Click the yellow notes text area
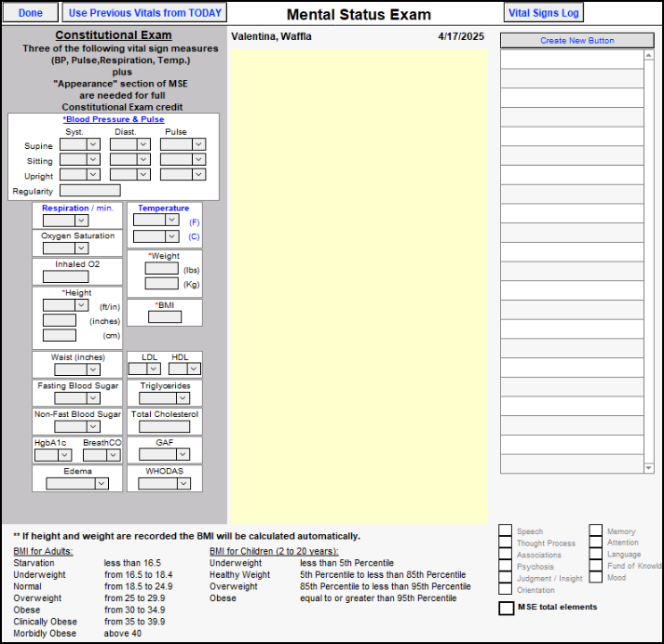This screenshot has height=644, width=664. tap(358, 279)
